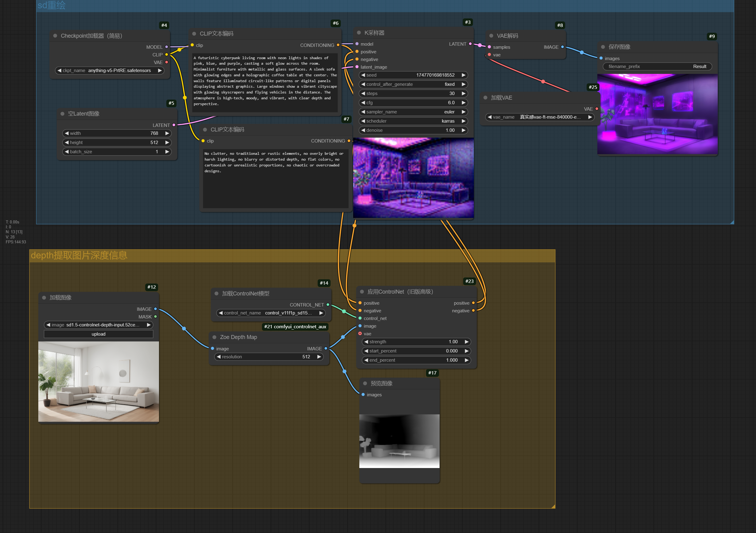
Task: Collapse the 保存图像 node via title dot
Action: click(603, 47)
